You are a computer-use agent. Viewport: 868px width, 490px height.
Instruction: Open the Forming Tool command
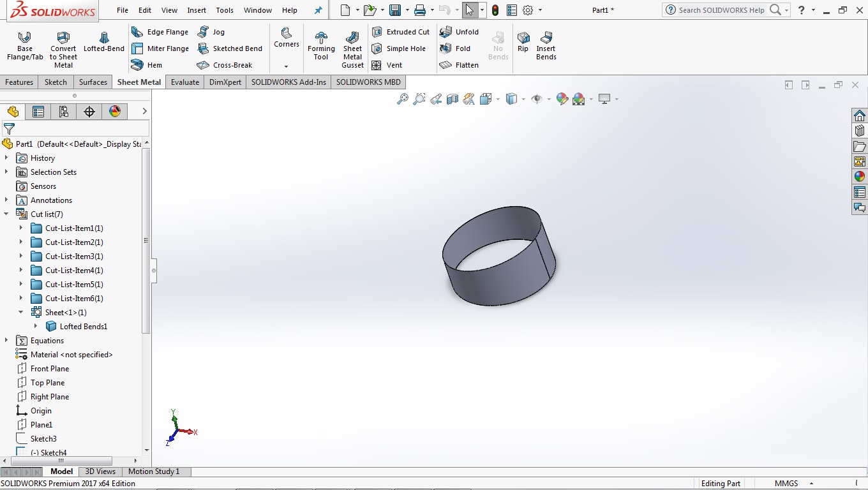click(x=321, y=46)
